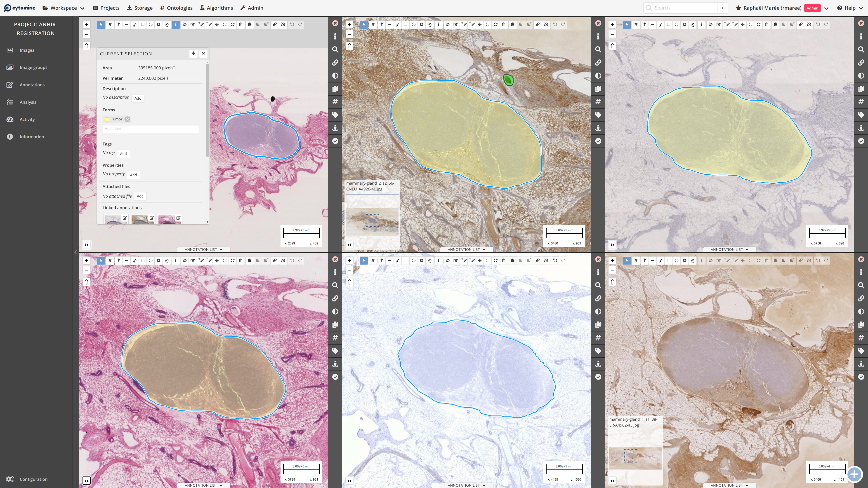Select the point tool in bottom-left viewer
868x488 pixels.
tap(119, 260)
